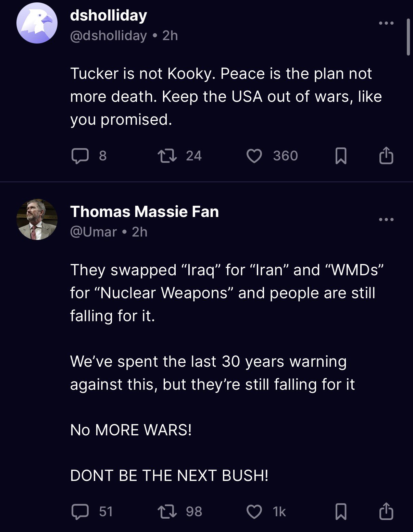Open more options for Thomas Massie Fan's post
Screen dimensions: 413x532
[386, 219]
